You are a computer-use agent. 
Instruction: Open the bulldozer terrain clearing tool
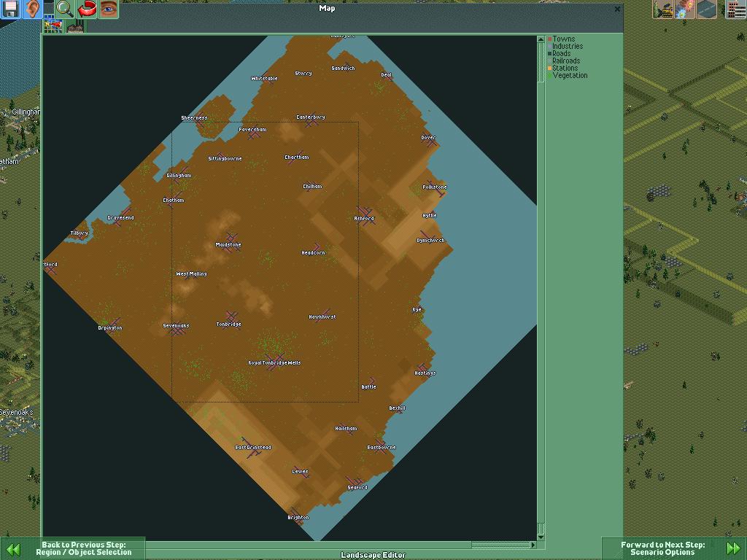point(662,9)
